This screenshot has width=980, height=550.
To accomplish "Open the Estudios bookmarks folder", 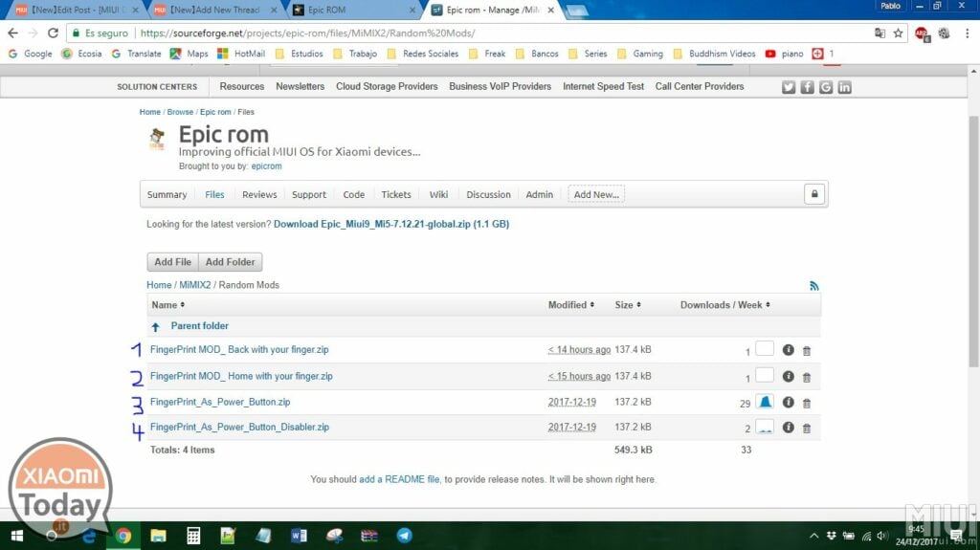I will click(x=300, y=54).
